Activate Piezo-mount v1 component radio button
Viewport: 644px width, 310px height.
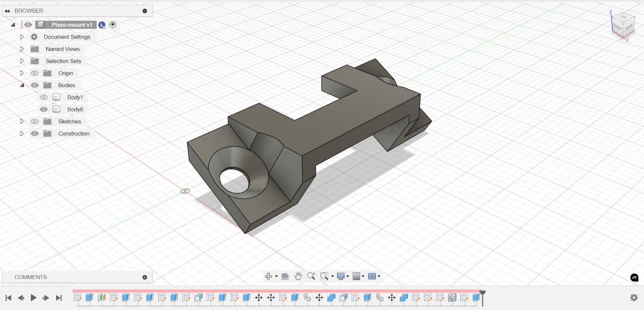113,24
